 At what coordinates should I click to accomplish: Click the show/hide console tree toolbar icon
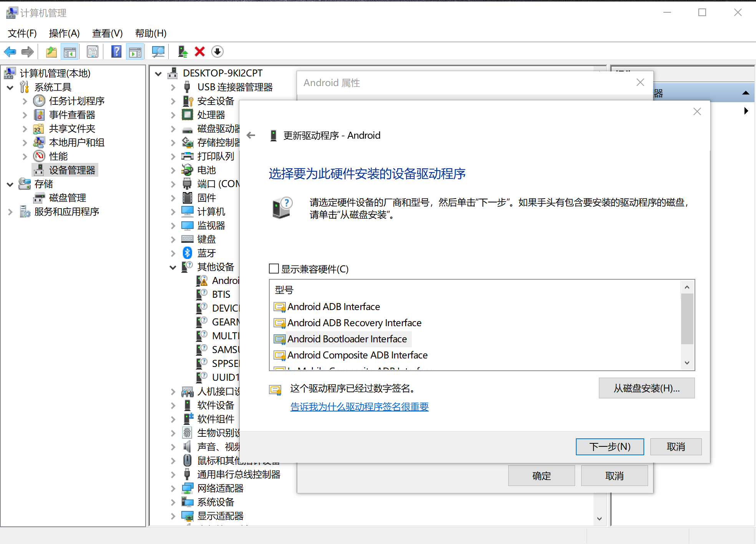[70, 51]
